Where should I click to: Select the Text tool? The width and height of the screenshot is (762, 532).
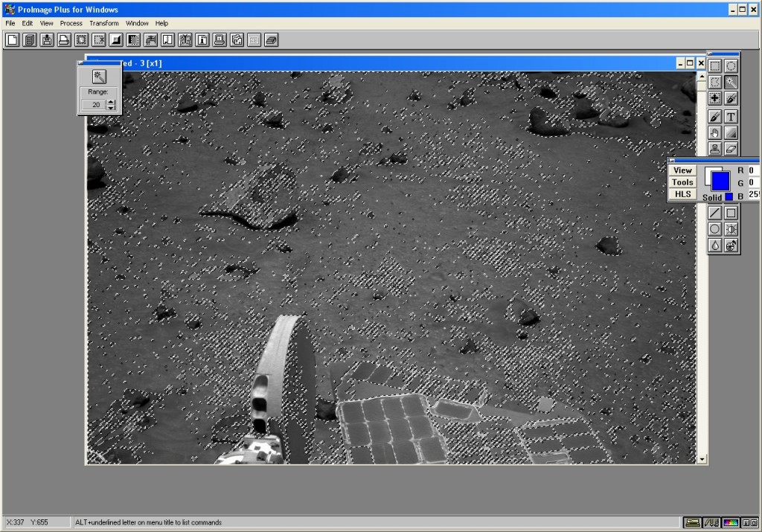[x=731, y=117]
